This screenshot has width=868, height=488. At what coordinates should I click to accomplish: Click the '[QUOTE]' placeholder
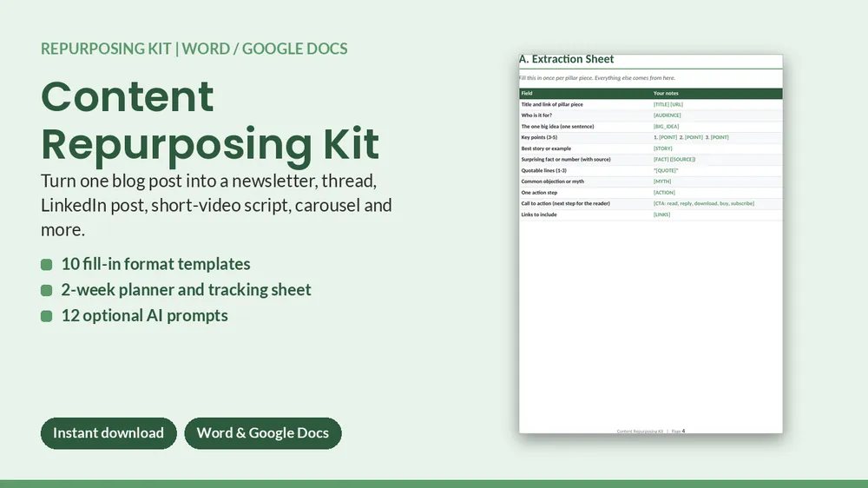666,170
